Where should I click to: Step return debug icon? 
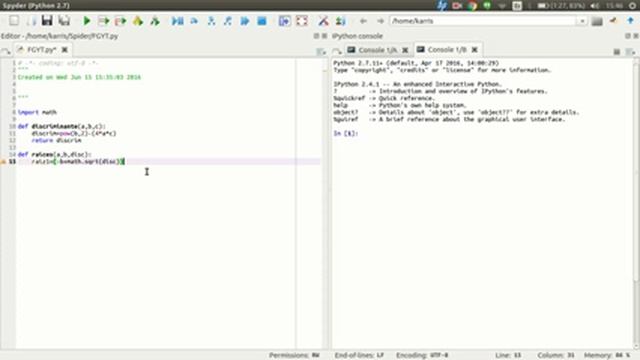click(x=228, y=20)
